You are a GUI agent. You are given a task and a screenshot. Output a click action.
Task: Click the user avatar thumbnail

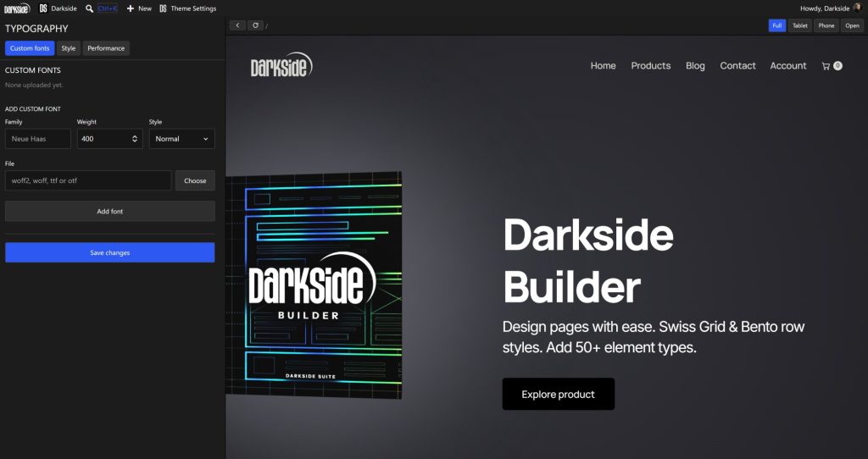click(858, 8)
